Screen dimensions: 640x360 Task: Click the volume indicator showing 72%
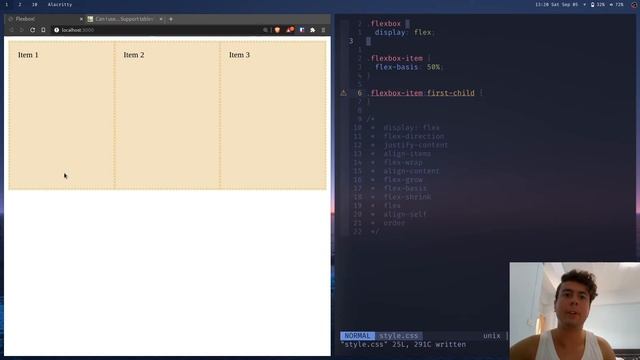pyautogui.click(x=616, y=4)
